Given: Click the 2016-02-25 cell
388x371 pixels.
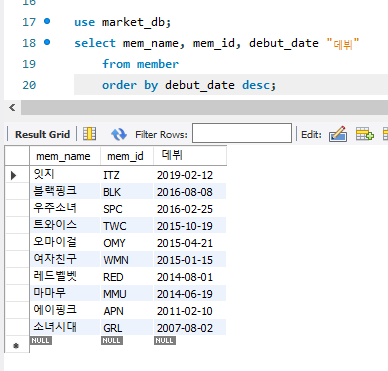Looking at the screenshot, I should click(190, 209).
